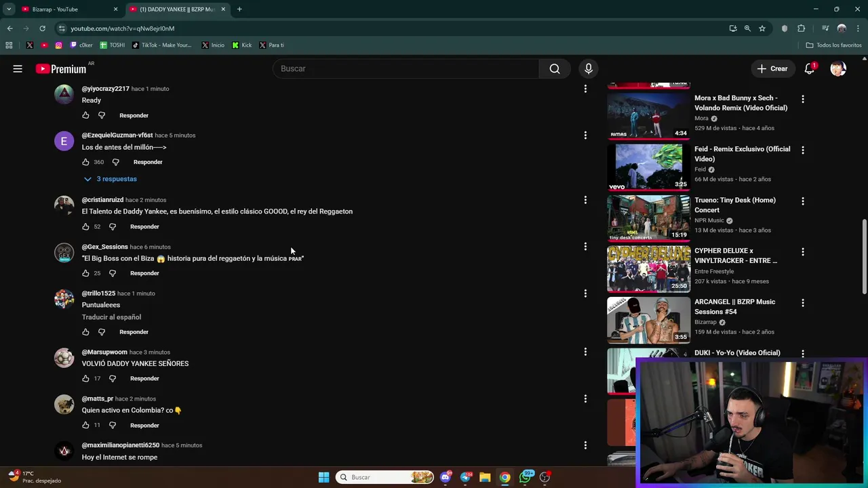Open more options for the Mora Volando Remix video
The height and width of the screenshot is (488, 868).
click(803, 99)
